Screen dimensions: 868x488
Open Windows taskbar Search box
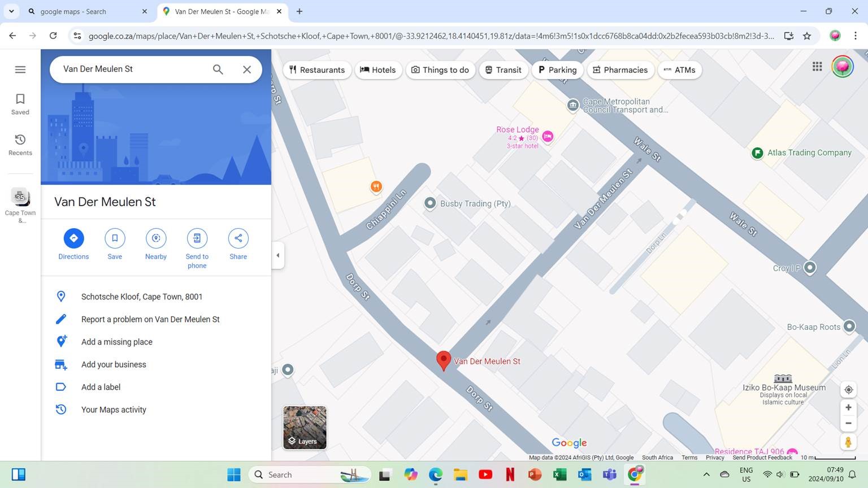(x=310, y=474)
